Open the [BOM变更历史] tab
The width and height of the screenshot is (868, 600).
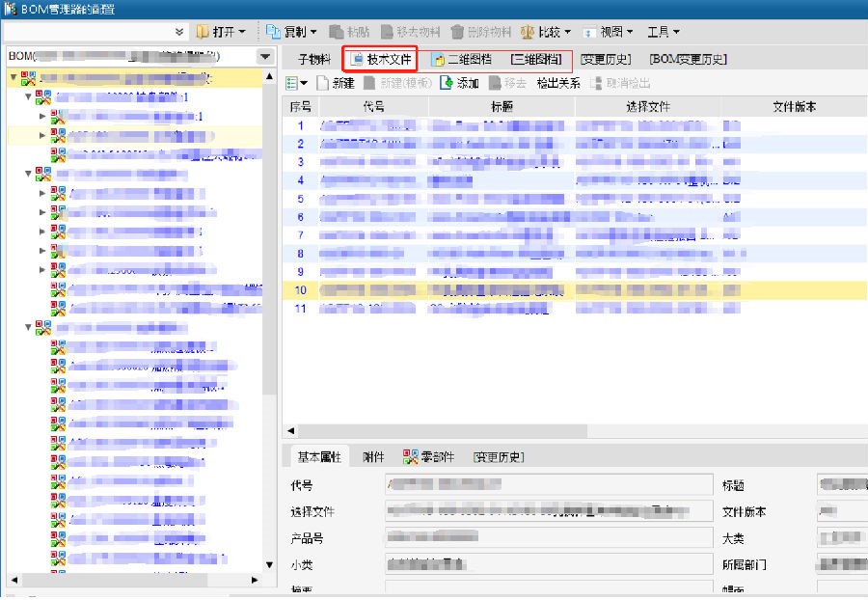click(x=688, y=59)
